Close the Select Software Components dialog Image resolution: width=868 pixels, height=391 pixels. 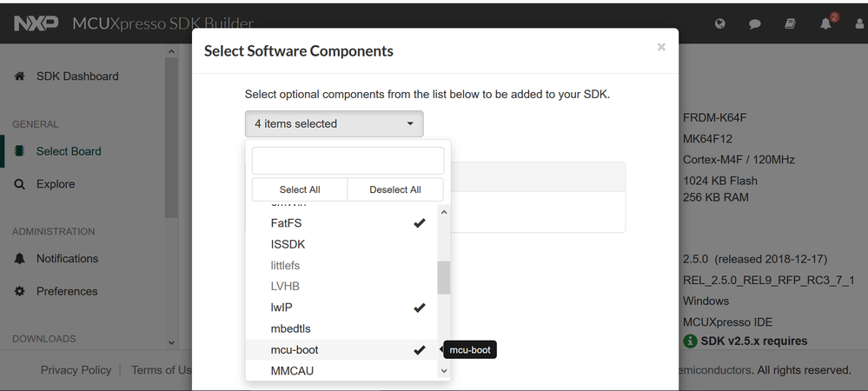coord(661,47)
